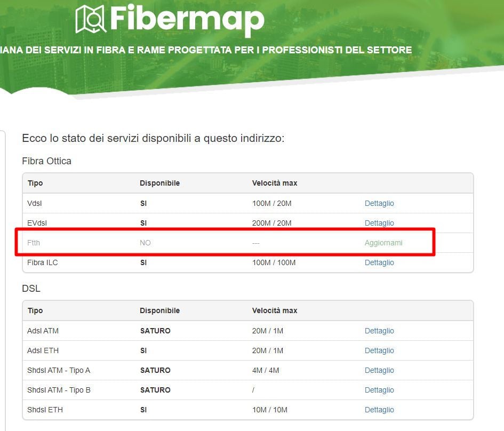Click Tipo header in DSL table
Viewport: 504px width, 431px height.
click(x=35, y=311)
